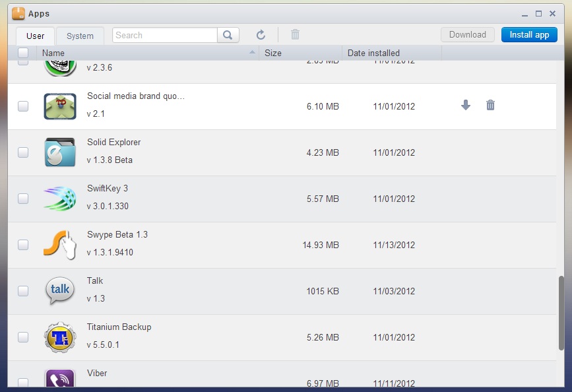
Task: Toggle the select-all checkbox in header
Action: [23, 53]
